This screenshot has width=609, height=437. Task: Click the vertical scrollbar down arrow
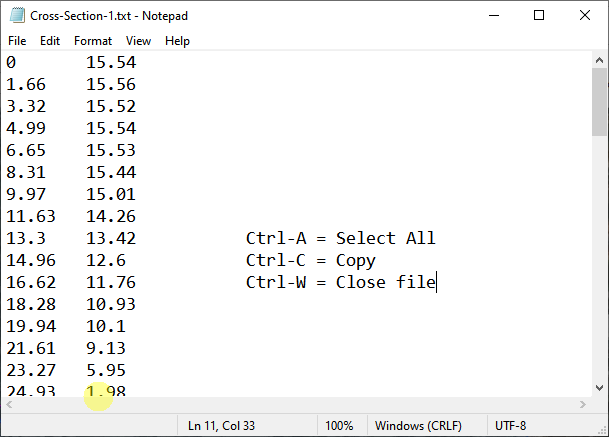(599, 388)
